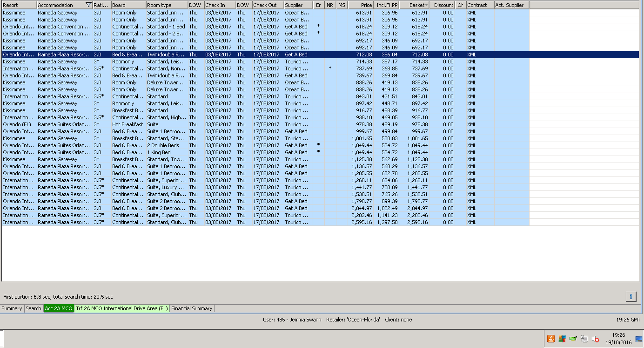
Task: Sort by the Supplier column header
Action: pos(299,5)
